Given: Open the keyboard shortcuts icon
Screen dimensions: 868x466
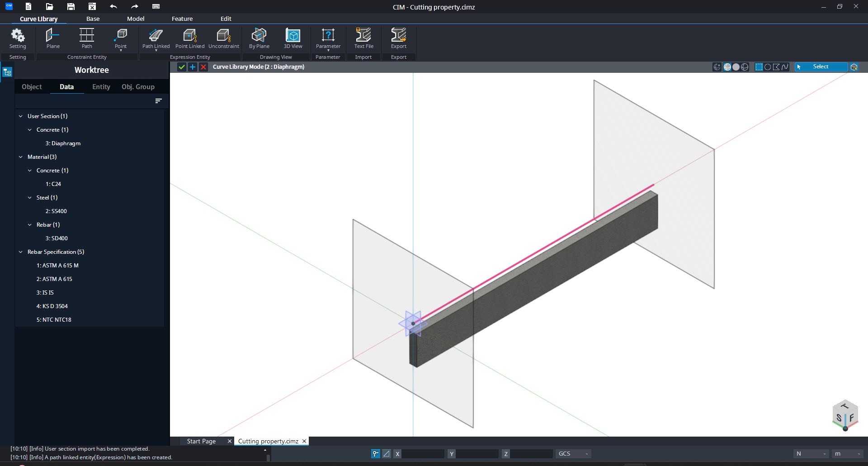Looking at the screenshot, I should (x=156, y=6).
